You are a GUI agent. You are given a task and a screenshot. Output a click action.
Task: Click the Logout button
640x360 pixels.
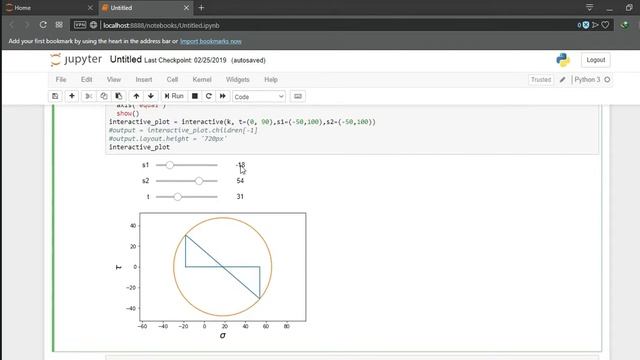(x=596, y=60)
